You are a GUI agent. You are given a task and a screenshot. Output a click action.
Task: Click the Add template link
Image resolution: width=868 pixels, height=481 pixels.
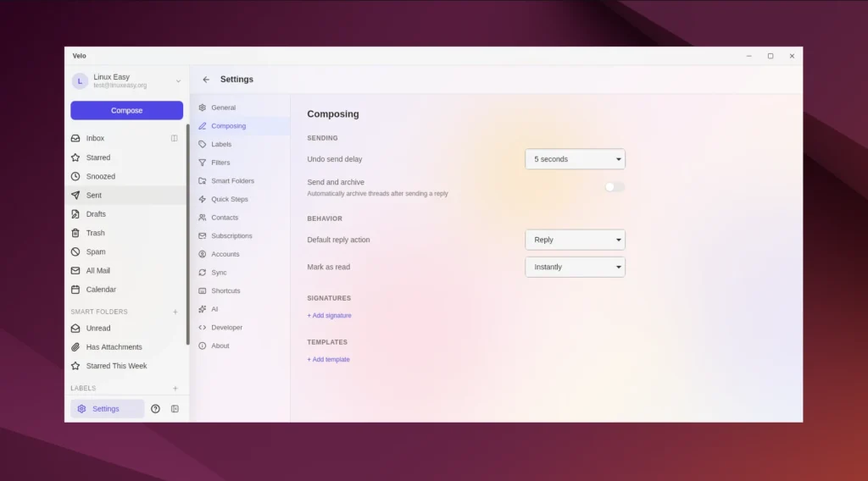click(328, 360)
